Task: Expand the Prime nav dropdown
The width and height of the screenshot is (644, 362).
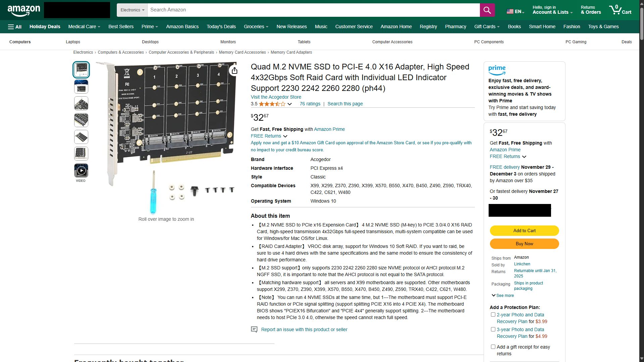Action: (150, 27)
